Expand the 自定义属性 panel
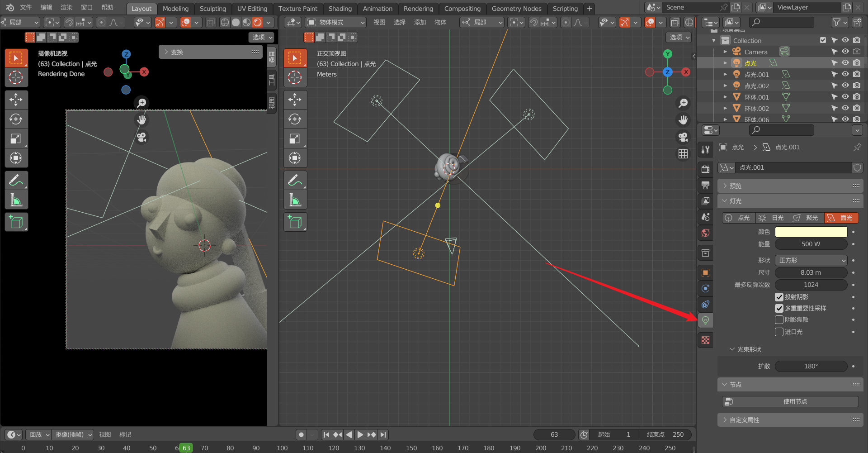This screenshot has width=868, height=453. [790, 420]
